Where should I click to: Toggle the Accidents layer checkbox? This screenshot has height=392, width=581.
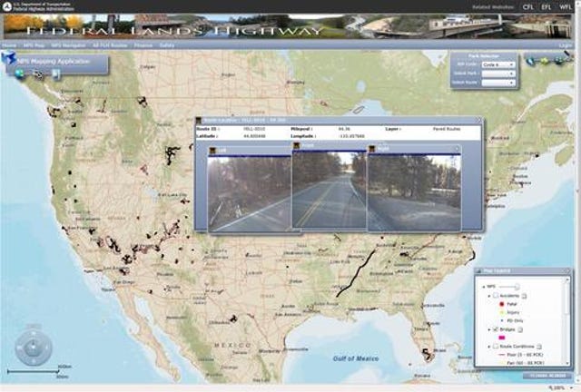(x=496, y=296)
